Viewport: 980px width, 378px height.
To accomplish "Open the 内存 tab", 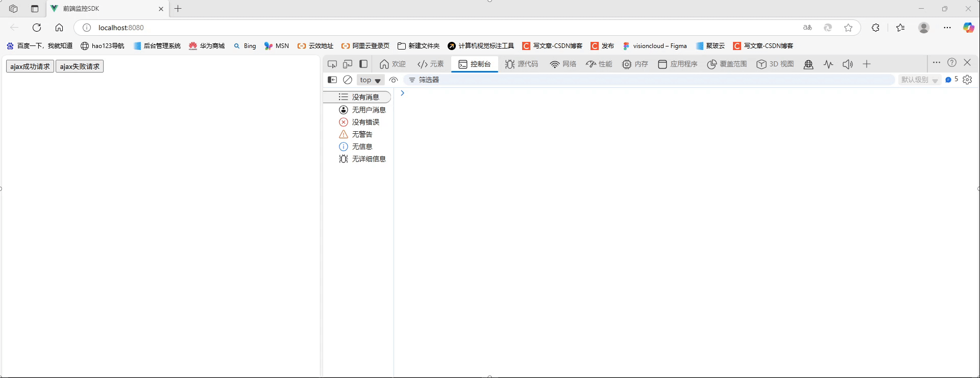I will pyautogui.click(x=635, y=64).
